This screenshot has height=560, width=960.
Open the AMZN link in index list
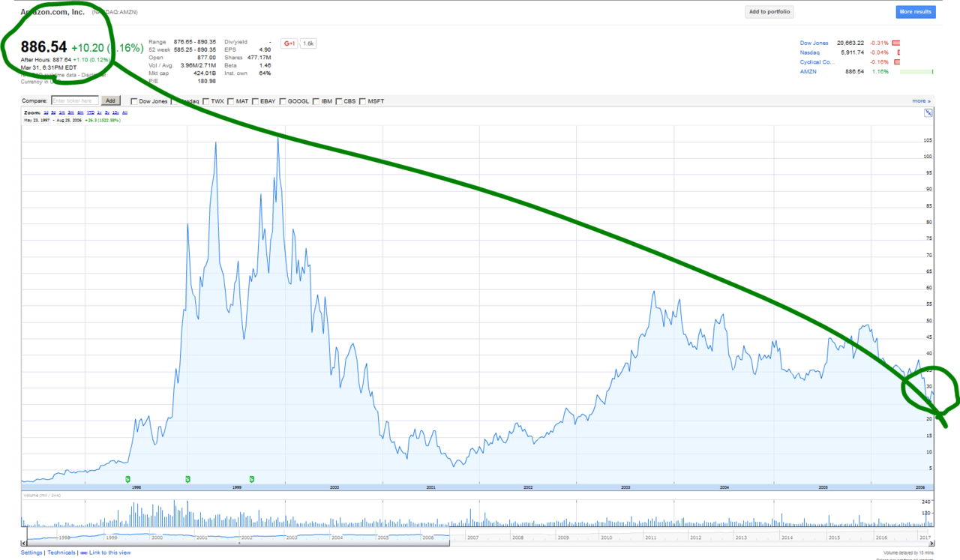click(808, 71)
